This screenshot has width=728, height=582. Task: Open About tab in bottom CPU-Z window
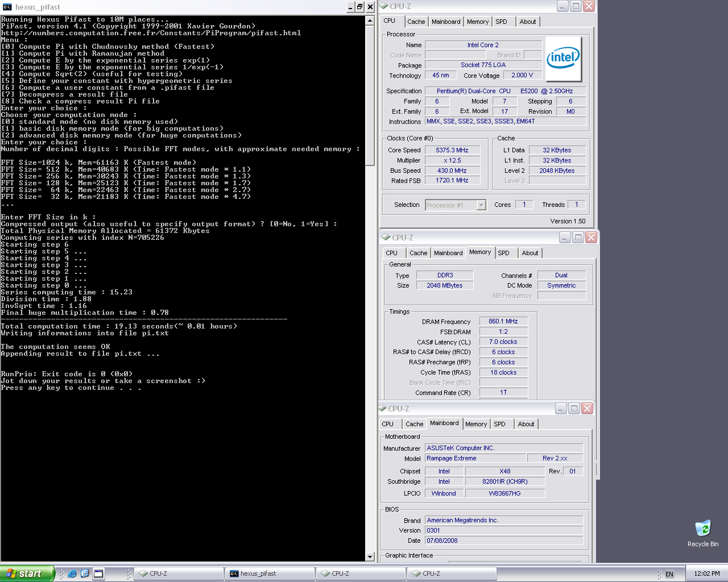[526, 424]
